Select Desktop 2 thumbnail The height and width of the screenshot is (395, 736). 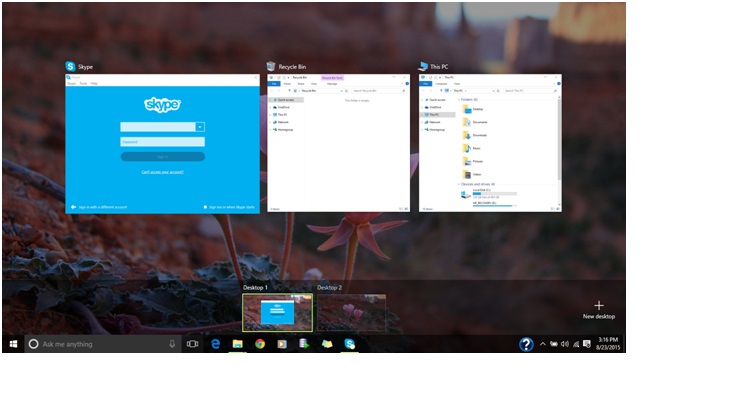coord(351,312)
